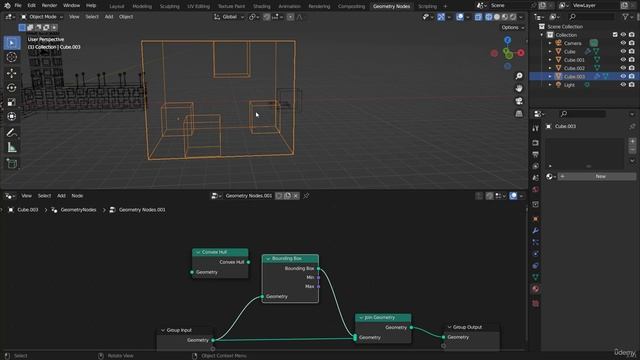Hide Cube in viewport via eye icon

(x=623, y=51)
